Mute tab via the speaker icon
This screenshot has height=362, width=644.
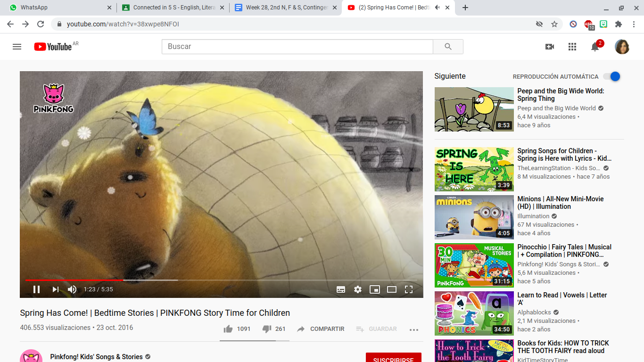point(437,8)
